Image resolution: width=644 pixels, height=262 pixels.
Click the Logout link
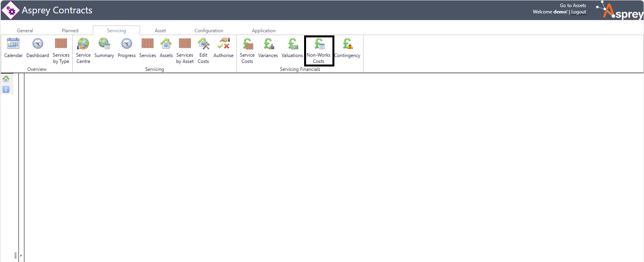coord(579,12)
